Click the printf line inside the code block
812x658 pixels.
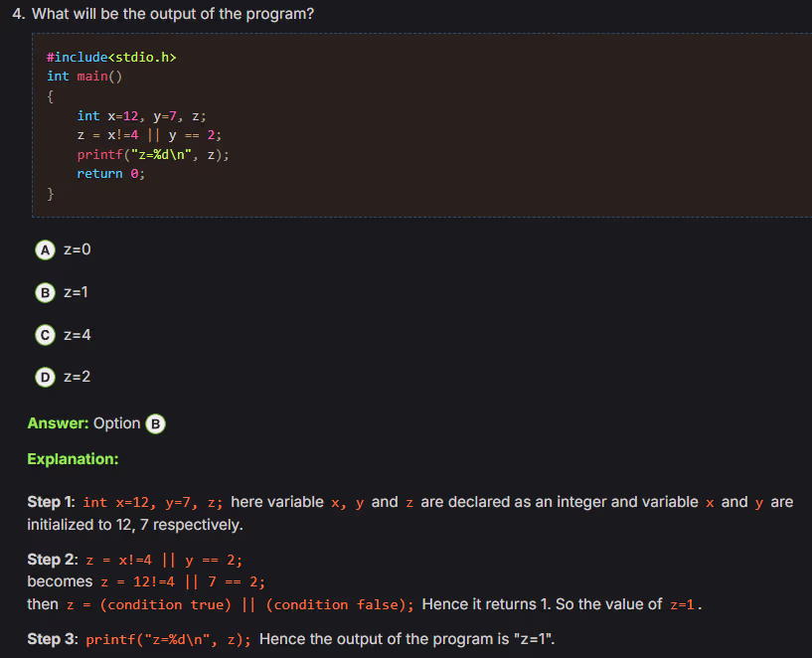click(152, 154)
